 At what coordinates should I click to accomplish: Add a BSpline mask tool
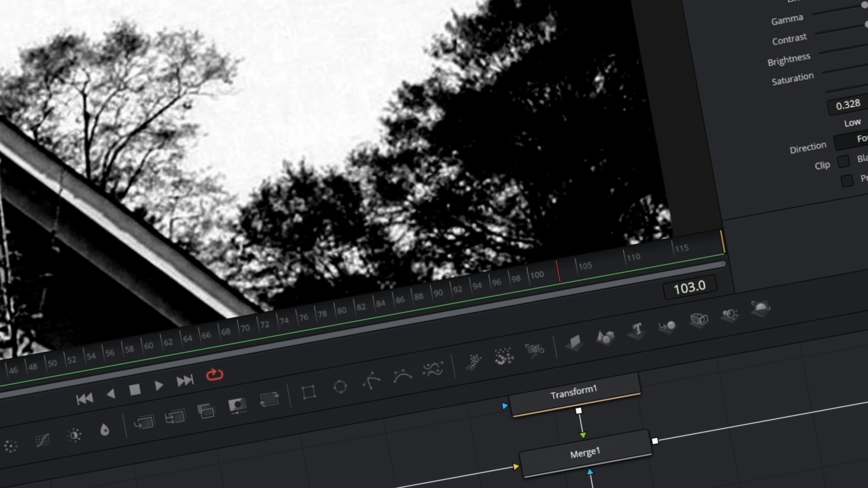pos(402,375)
